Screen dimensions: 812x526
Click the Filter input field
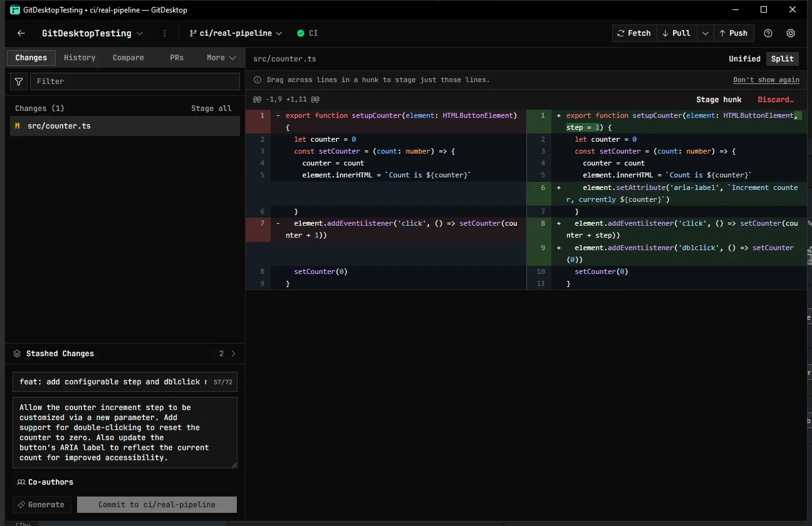(x=135, y=82)
